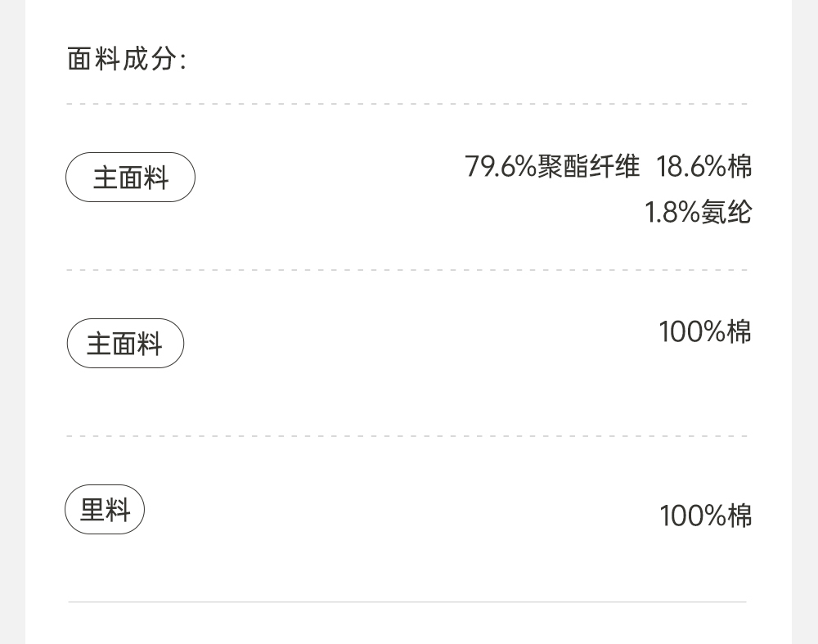818x644 pixels.
Task: Click the dashed divider just above 里料 row
Action: tap(407, 436)
